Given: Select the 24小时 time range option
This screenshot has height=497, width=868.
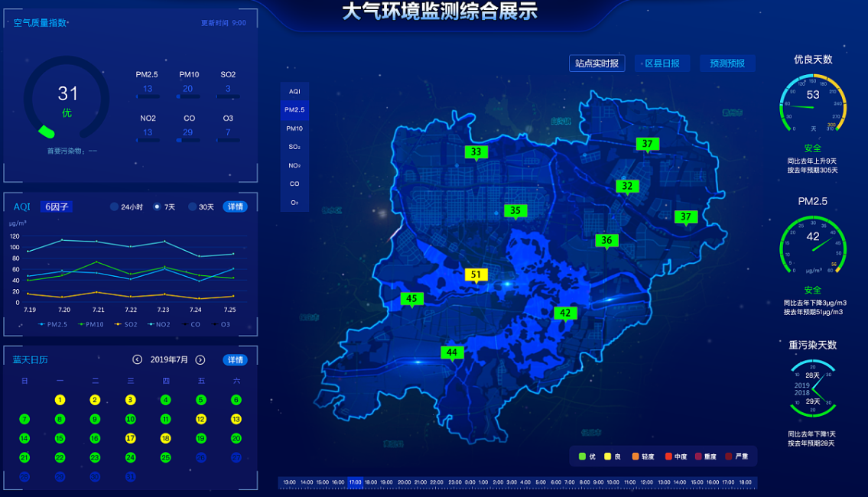Looking at the screenshot, I should click(115, 206).
